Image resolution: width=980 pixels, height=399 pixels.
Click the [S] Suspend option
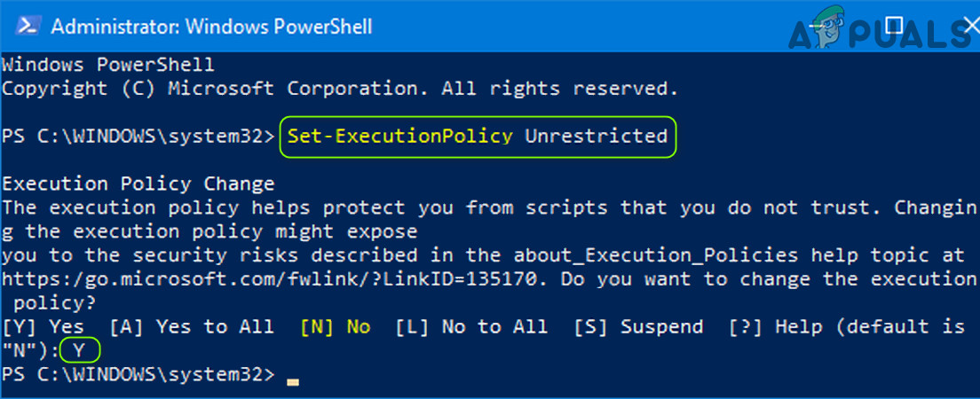point(639,327)
